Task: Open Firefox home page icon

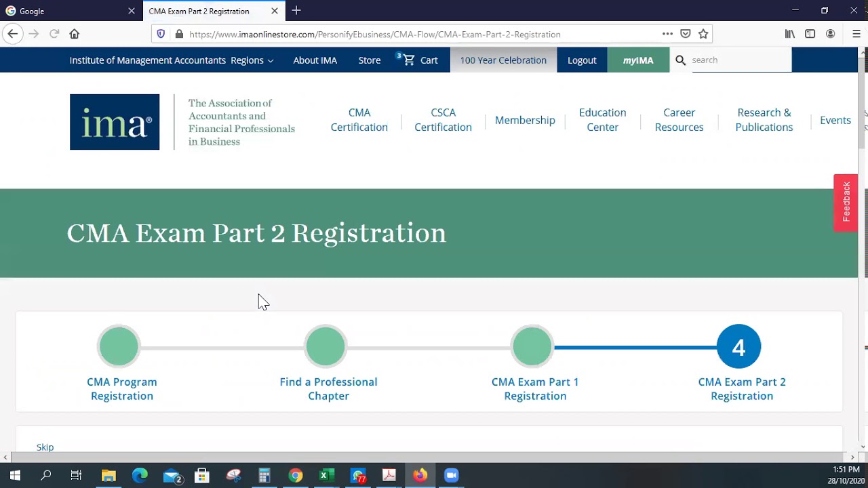Action: pyautogui.click(x=75, y=34)
